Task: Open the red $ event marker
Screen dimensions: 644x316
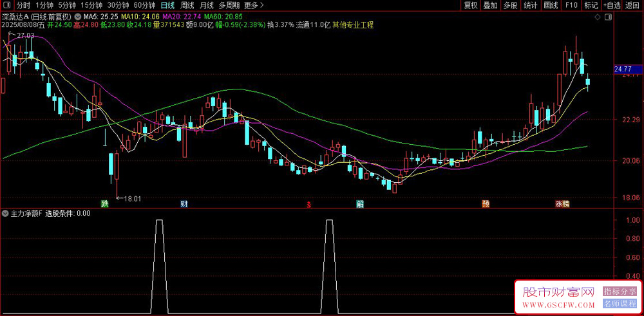Action: pyautogui.click(x=309, y=204)
